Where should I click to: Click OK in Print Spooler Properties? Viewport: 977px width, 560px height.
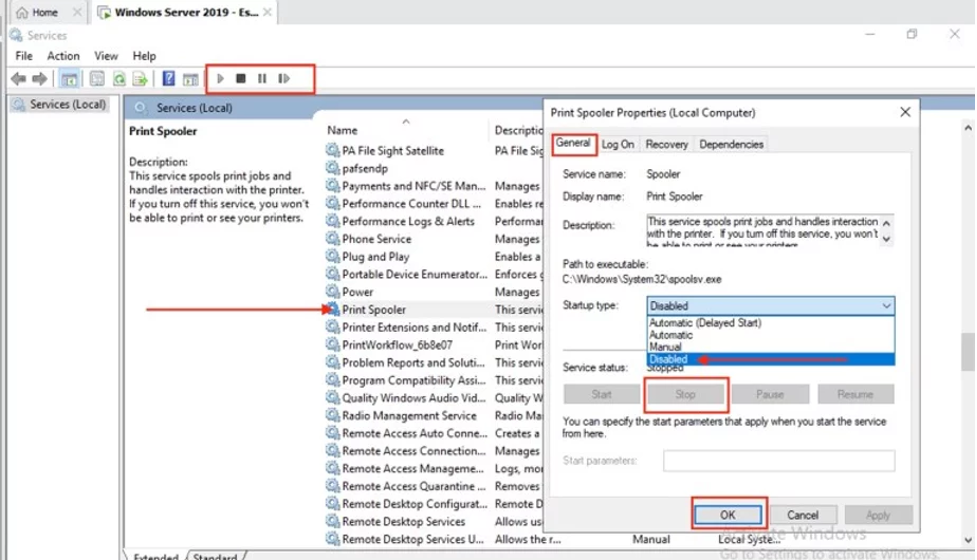tap(728, 515)
